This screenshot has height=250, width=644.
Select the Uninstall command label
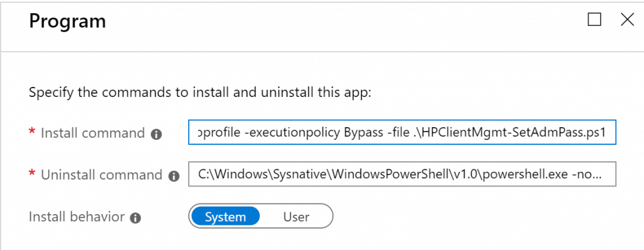101,175
